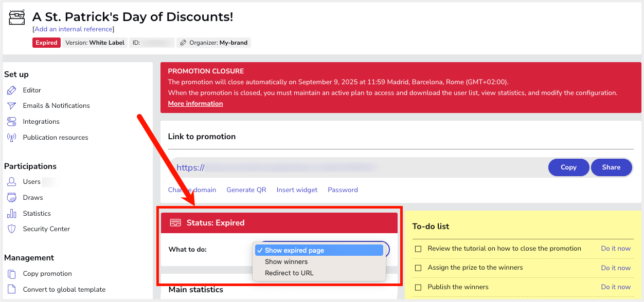Image resolution: width=644 pixels, height=302 pixels.
Task: Click the Integrations icon in sidebar
Action: click(x=11, y=122)
